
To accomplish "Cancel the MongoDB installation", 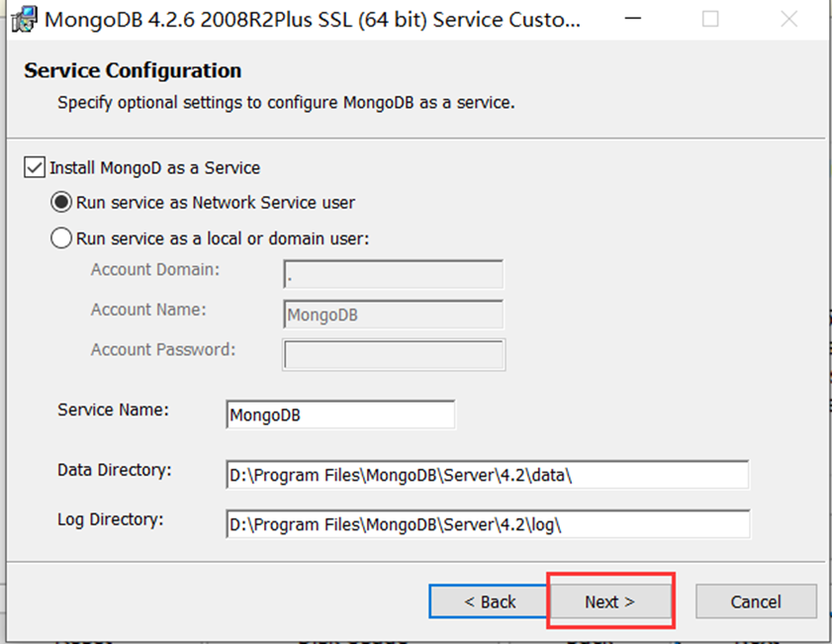I will [756, 601].
